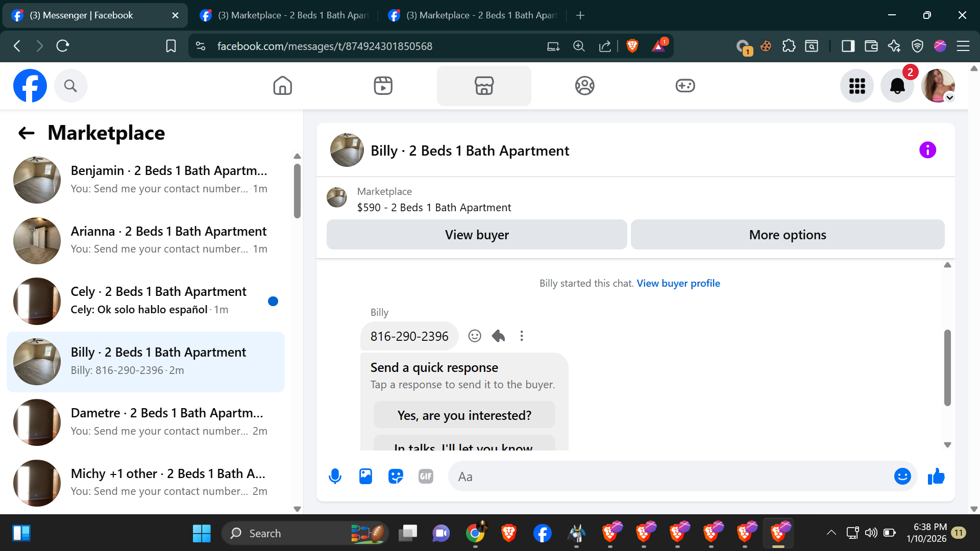The image size is (980, 551).
Task: Go to the Marketplace tab in the top nav
Action: [483, 86]
